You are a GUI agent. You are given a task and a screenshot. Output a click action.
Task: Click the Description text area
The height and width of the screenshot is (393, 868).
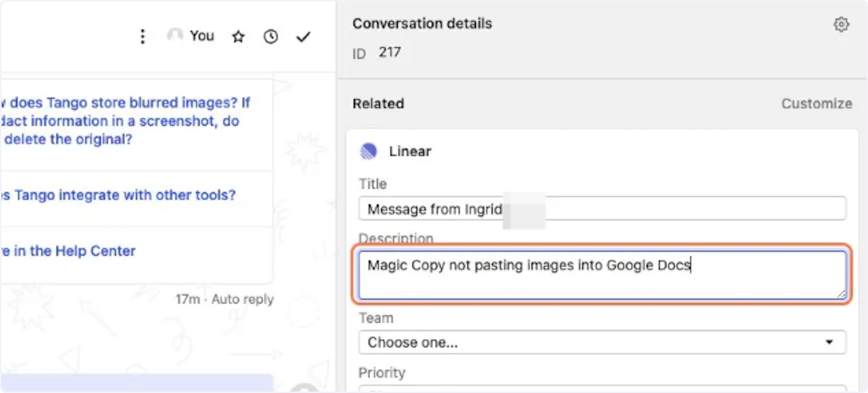click(x=602, y=275)
